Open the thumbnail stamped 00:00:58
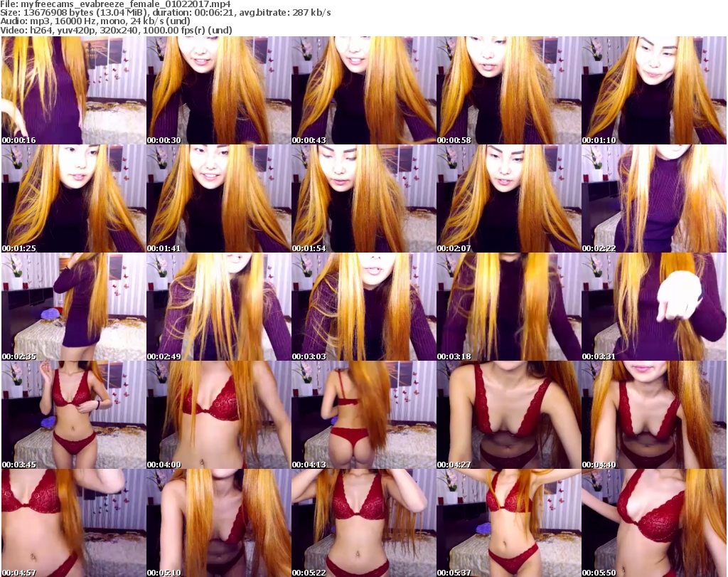Image resolution: width=728 pixels, height=577 pixels. pyautogui.click(x=508, y=90)
